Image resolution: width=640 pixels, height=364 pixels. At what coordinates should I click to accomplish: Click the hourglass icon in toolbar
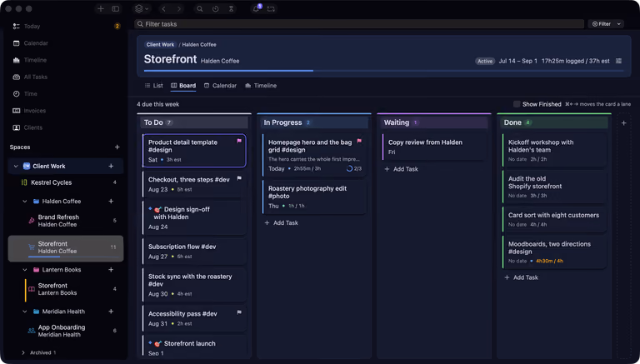231,9
